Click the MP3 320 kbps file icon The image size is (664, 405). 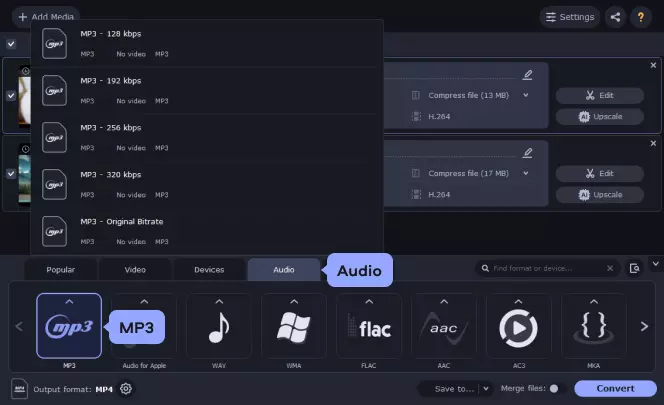point(54,184)
